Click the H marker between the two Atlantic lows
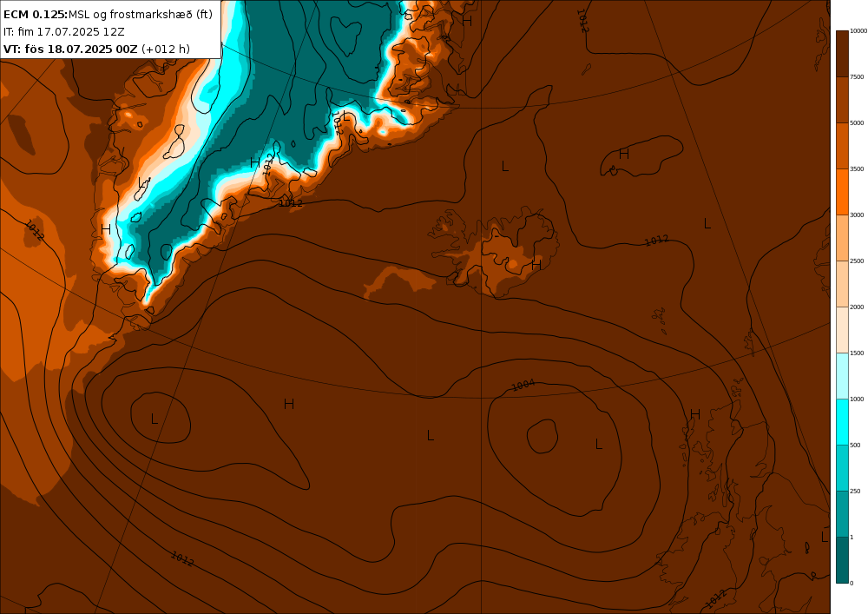Viewport: 868px width, 614px height. (288, 404)
